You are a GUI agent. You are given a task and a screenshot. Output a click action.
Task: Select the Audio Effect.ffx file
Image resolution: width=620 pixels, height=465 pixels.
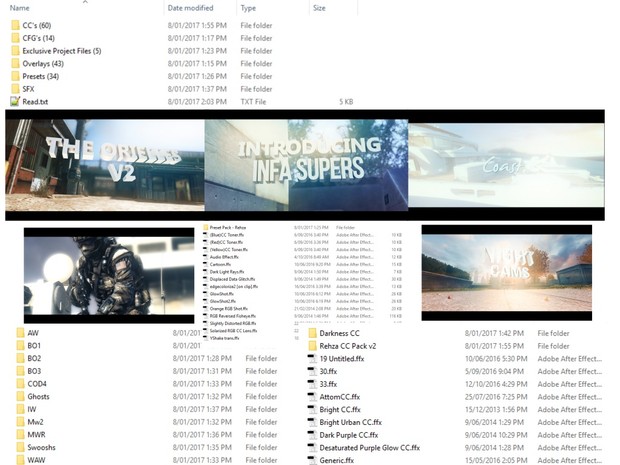(224, 257)
